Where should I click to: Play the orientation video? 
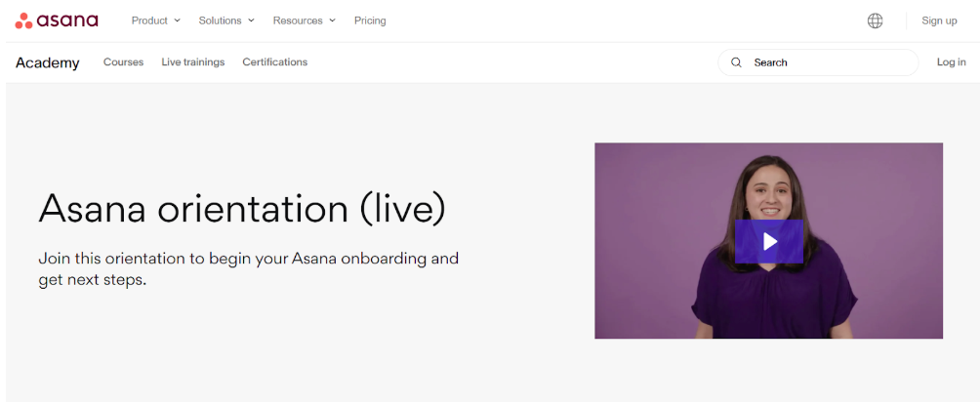point(769,241)
